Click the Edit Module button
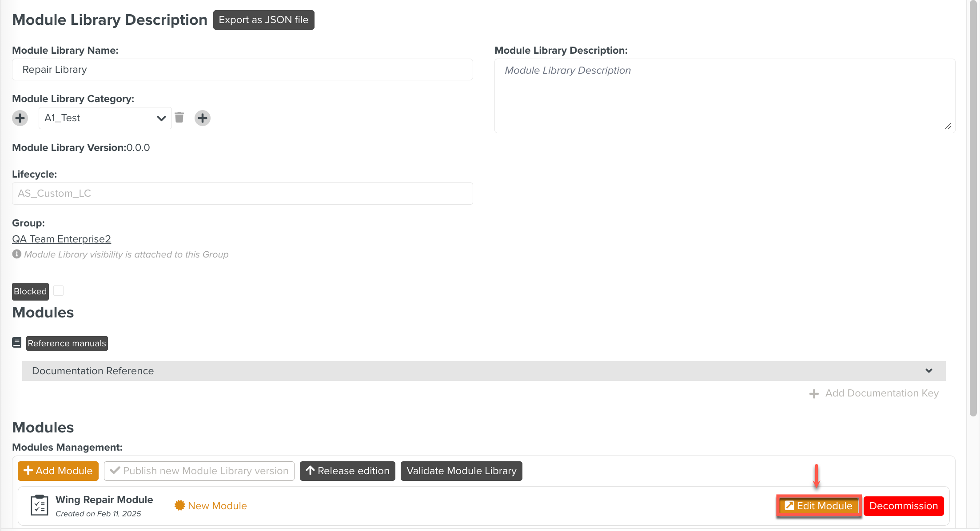980x531 pixels. (819, 506)
